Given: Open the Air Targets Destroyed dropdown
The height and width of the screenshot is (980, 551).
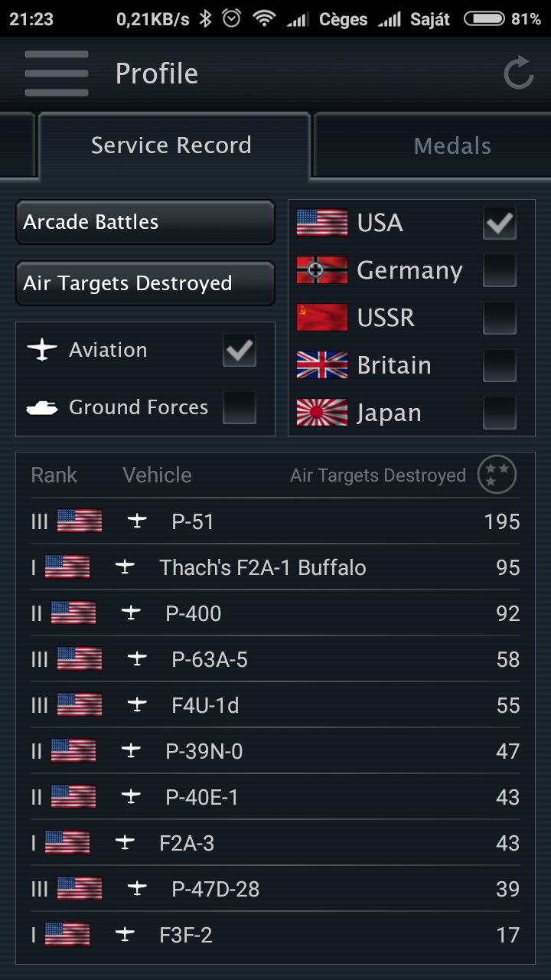Looking at the screenshot, I should (145, 284).
